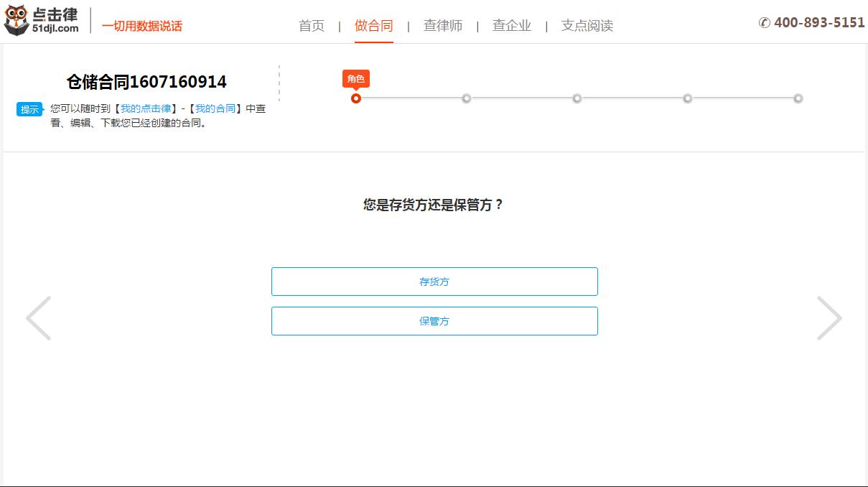Viewport: 868px width, 487px height.
Task: Open the 我的合同 link
Action: [x=216, y=108]
